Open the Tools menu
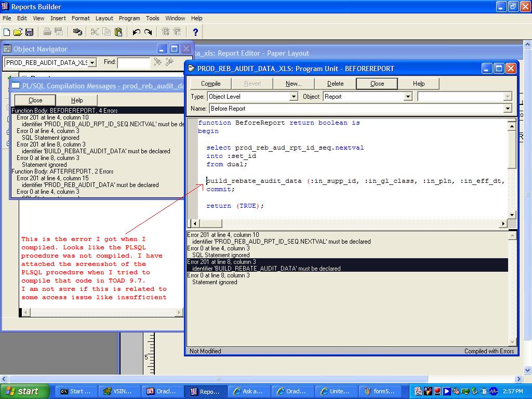 coord(152,18)
